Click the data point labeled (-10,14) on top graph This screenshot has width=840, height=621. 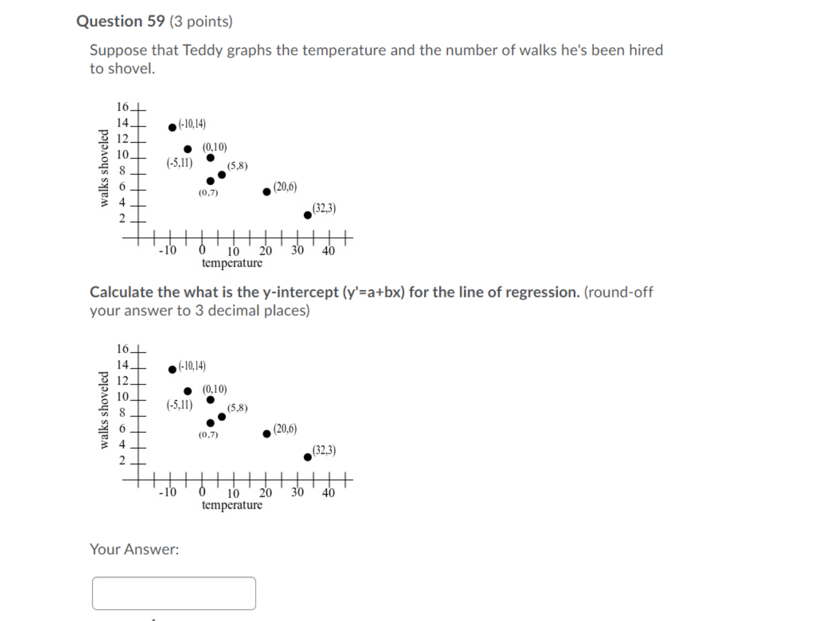pyautogui.click(x=172, y=127)
